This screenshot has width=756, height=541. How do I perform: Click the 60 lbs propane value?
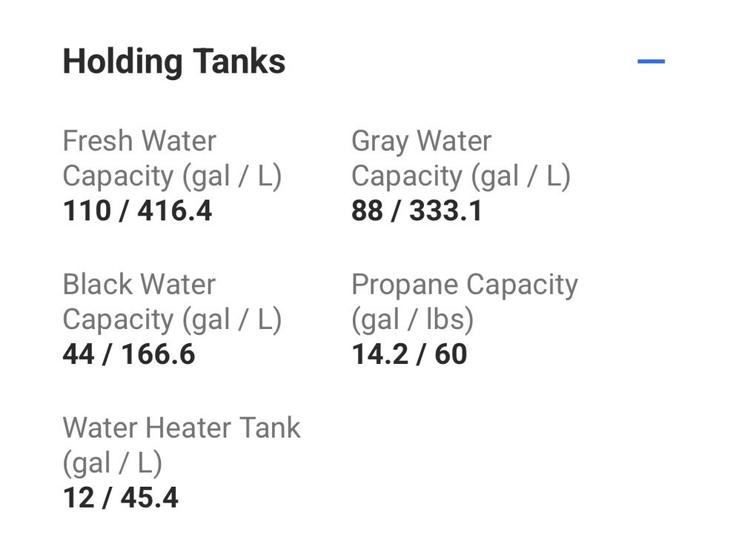pos(451,354)
